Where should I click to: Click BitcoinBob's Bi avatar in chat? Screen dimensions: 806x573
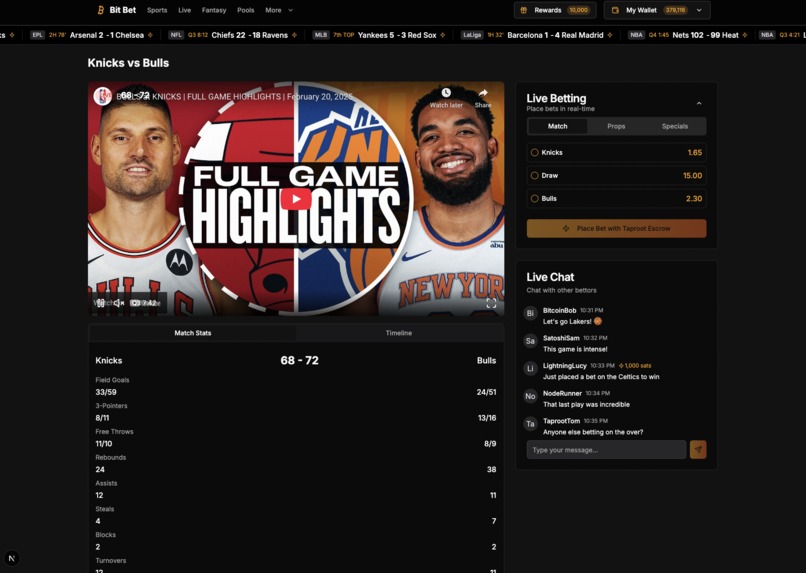coord(530,313)
